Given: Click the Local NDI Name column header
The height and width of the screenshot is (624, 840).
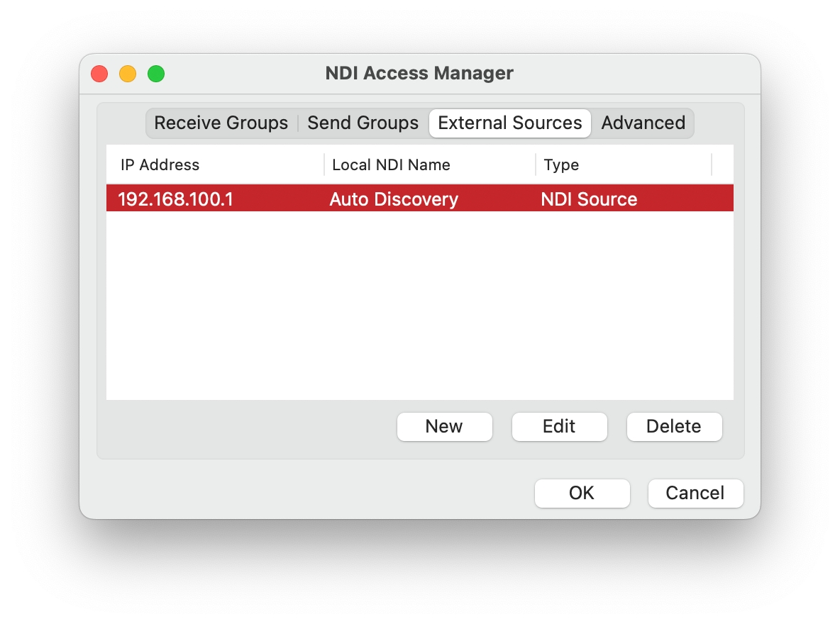Looking at the screenshot, I should pos(391,165).
